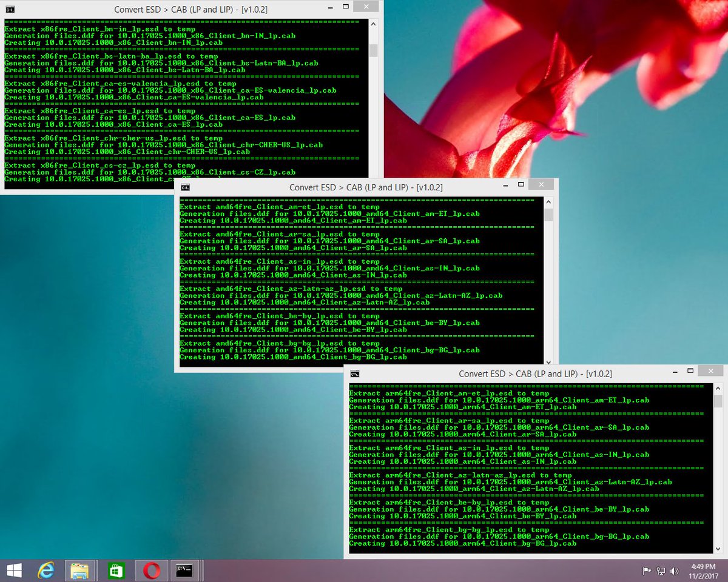Open File Explorer from the taskbar
This screenshot has height=582, width=728.
(80, 570)
